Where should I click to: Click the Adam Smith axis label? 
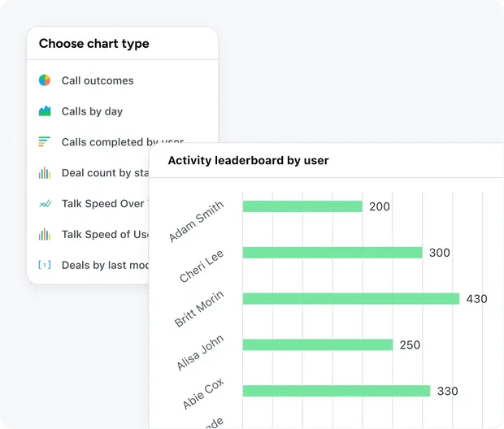(x=196, y=221)
